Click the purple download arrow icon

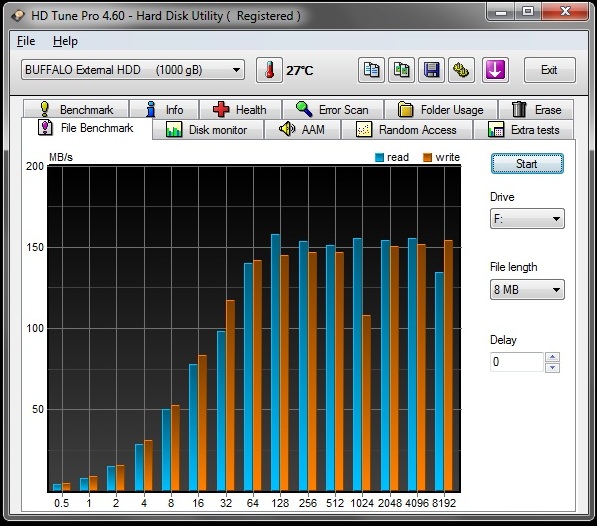495,70
